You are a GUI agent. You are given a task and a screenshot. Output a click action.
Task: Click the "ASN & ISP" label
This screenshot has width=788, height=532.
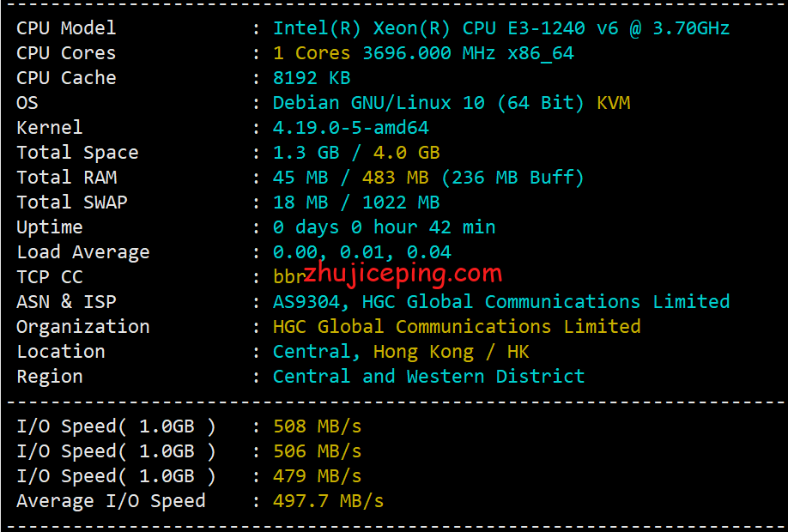(x=66, y=302)
